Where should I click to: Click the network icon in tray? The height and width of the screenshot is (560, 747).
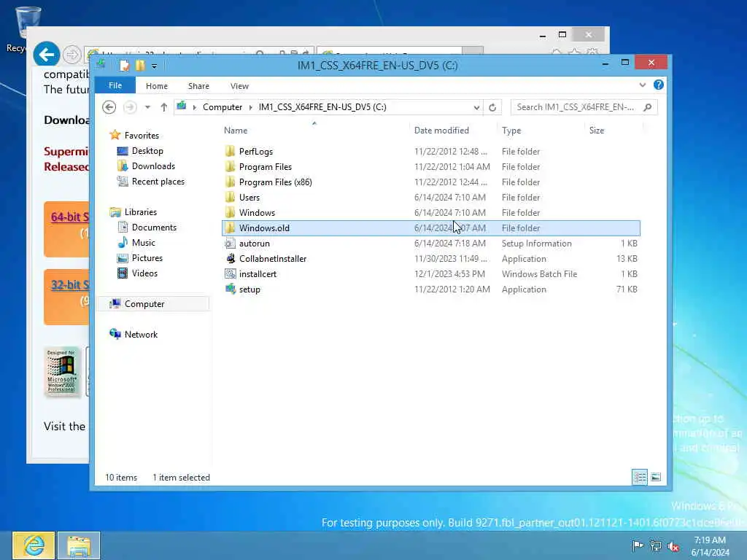(x=656, y=546)
